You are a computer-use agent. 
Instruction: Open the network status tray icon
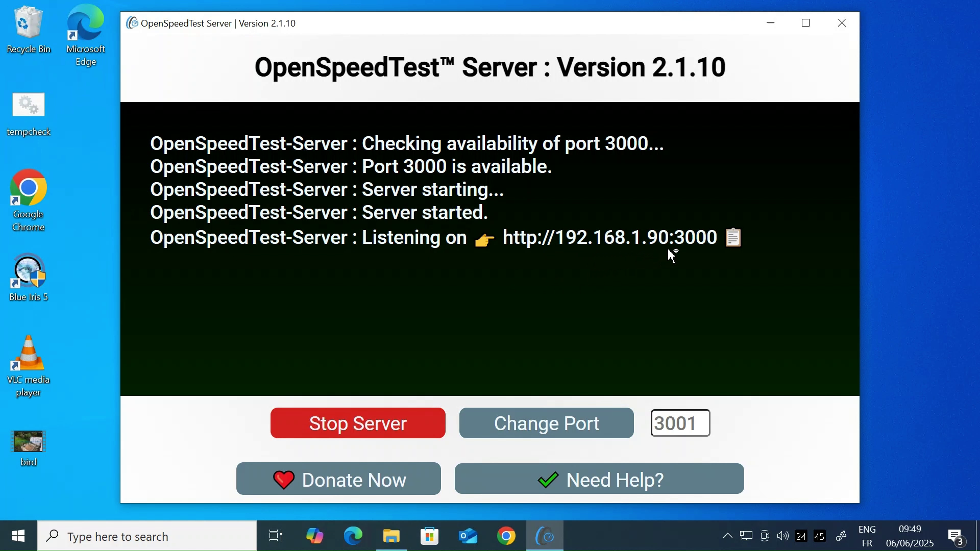coord(746,536)
